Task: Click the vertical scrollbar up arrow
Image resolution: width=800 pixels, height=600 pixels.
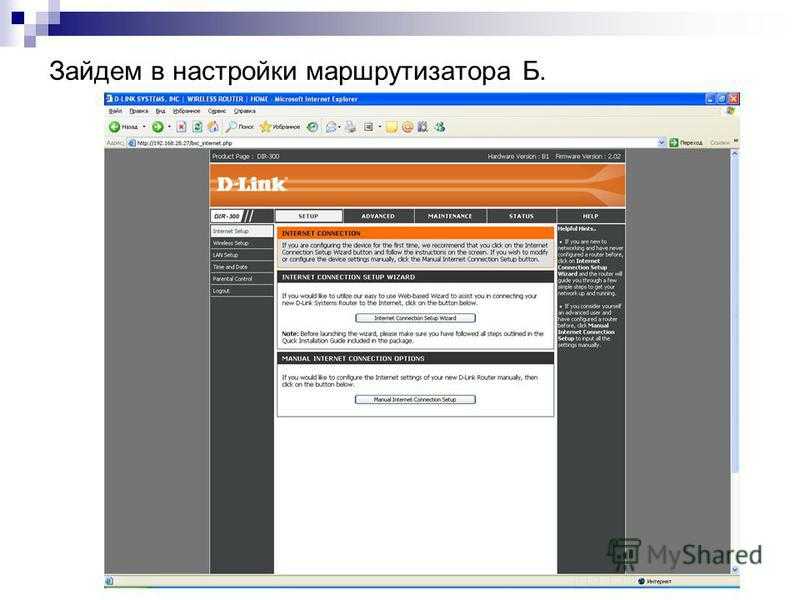Action: tap(735, 153)
